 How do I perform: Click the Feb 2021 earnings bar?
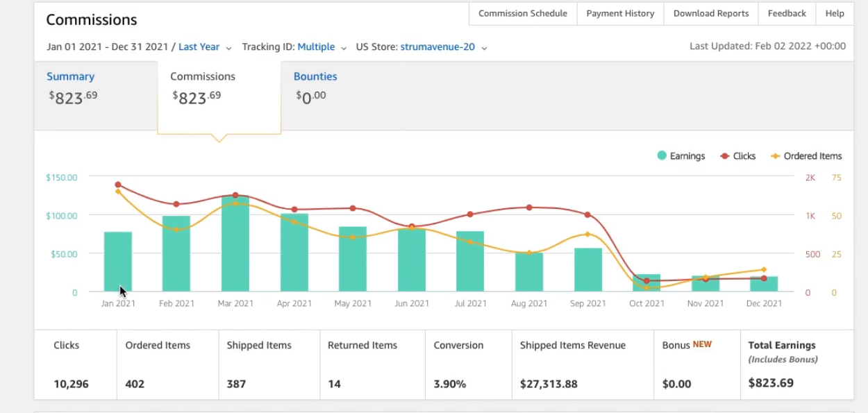coord(176,253)
